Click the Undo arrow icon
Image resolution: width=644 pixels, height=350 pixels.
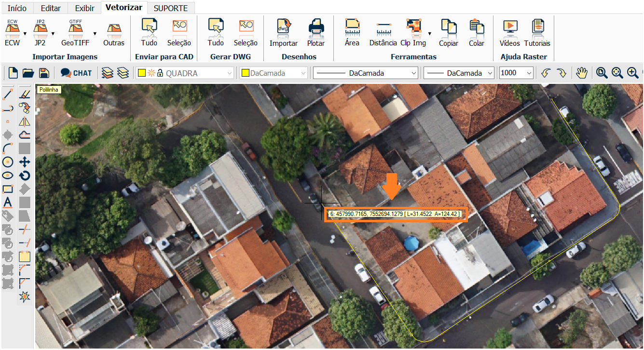pyautogui.click(x=546, y=73)
